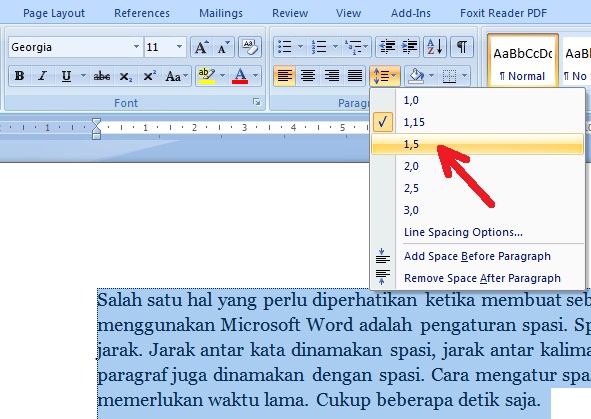Open the Page Layout tab
This screenshot has width=591, height=419.
point(54,14)
